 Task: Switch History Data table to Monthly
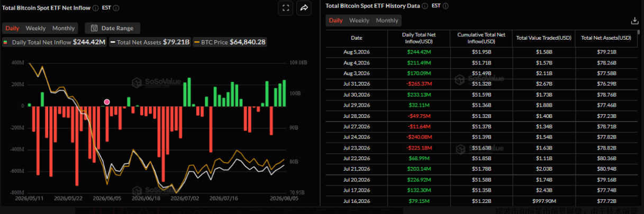click(387, 21)
